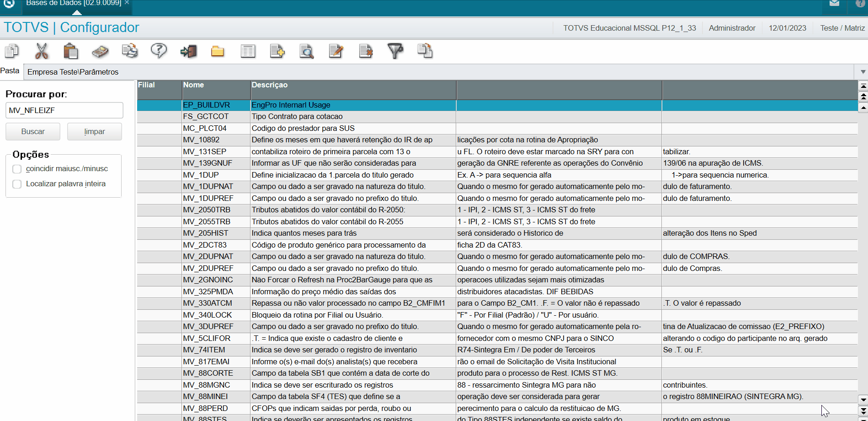Select the MV_5CLIFOR parameter row
868x421 pixels.
[x=497, y=339]
